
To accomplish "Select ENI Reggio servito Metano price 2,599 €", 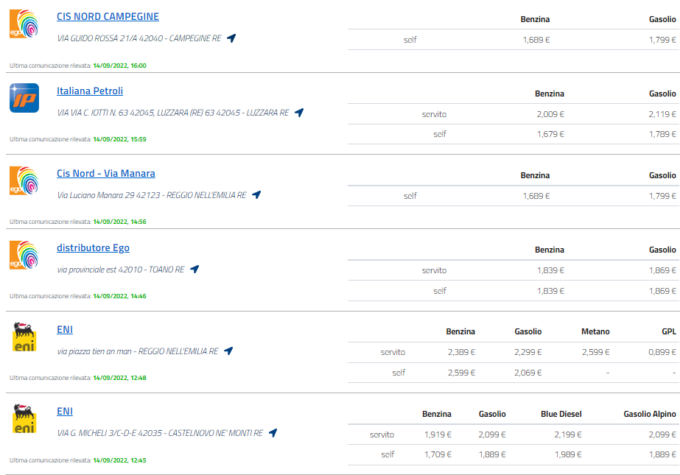I will [x=595, y=352].
